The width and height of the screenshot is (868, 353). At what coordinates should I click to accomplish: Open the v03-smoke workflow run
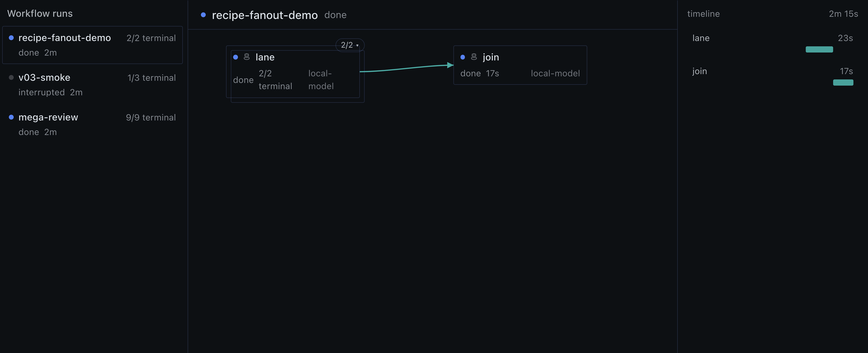coord(92,85)
